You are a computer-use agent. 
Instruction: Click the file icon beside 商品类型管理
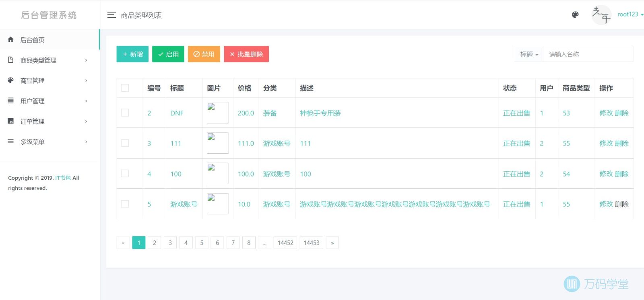11,60
